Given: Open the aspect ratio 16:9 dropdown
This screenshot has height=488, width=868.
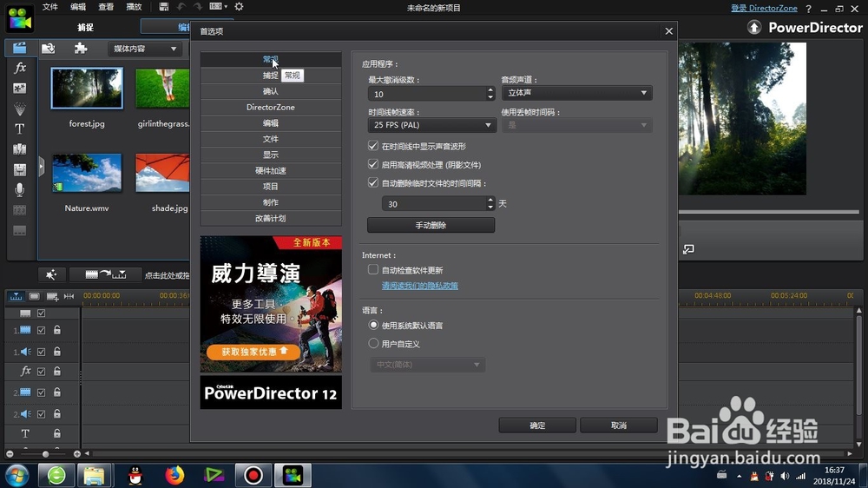Looking at the screenshot, I should 218,7.
